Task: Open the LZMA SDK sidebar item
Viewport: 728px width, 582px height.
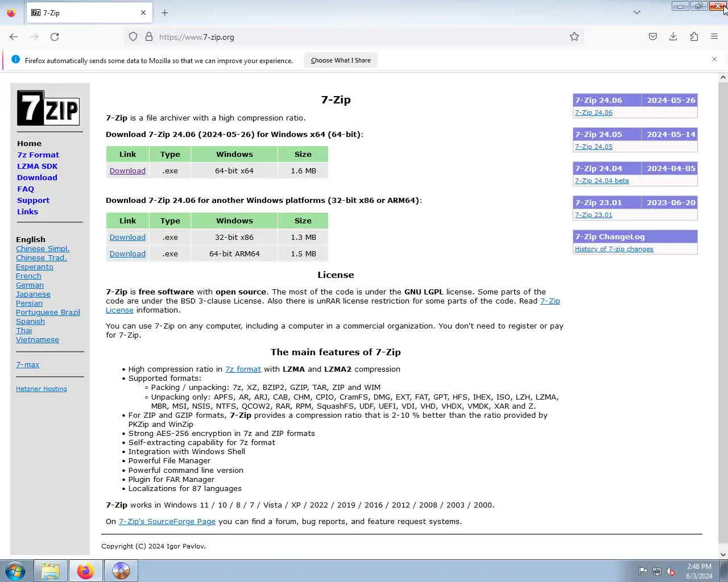Action: click(38, 167)
